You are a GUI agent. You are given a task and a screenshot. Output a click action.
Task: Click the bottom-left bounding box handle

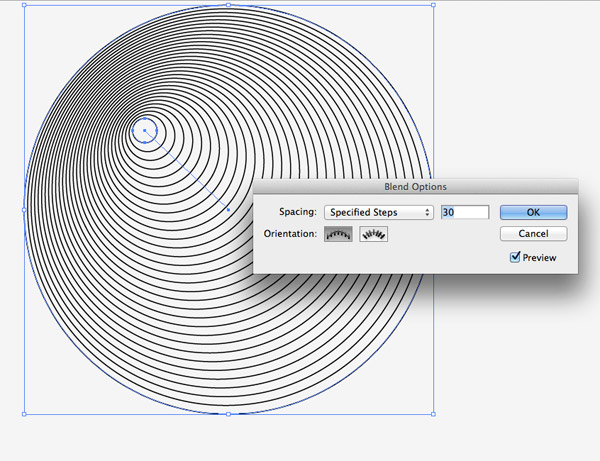click(24, 413)
